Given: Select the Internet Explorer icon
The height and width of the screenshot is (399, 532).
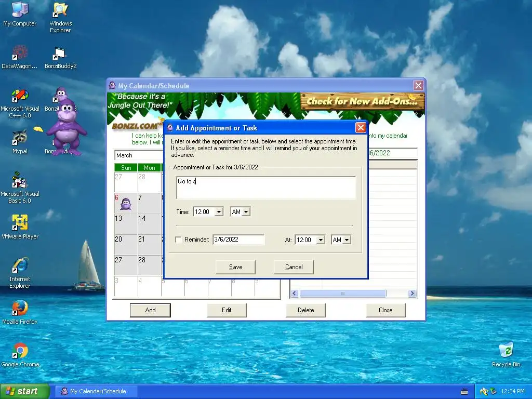Looking at the screenshot, I should [20, 273].
